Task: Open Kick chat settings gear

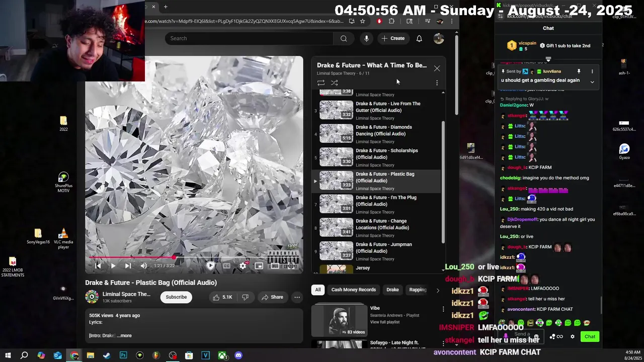Action: [572, 337]
